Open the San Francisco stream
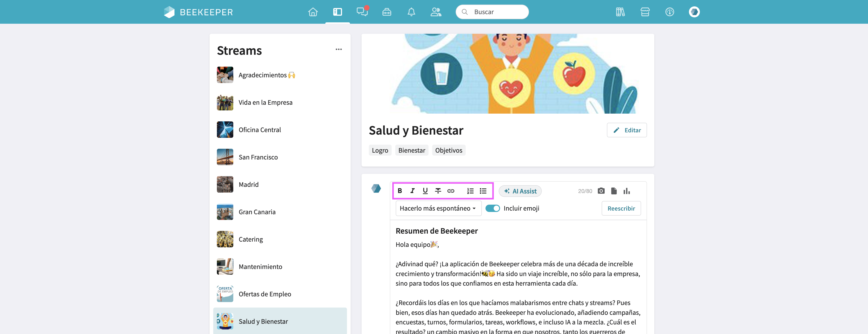The image size is (868, 334). [280, 157]
